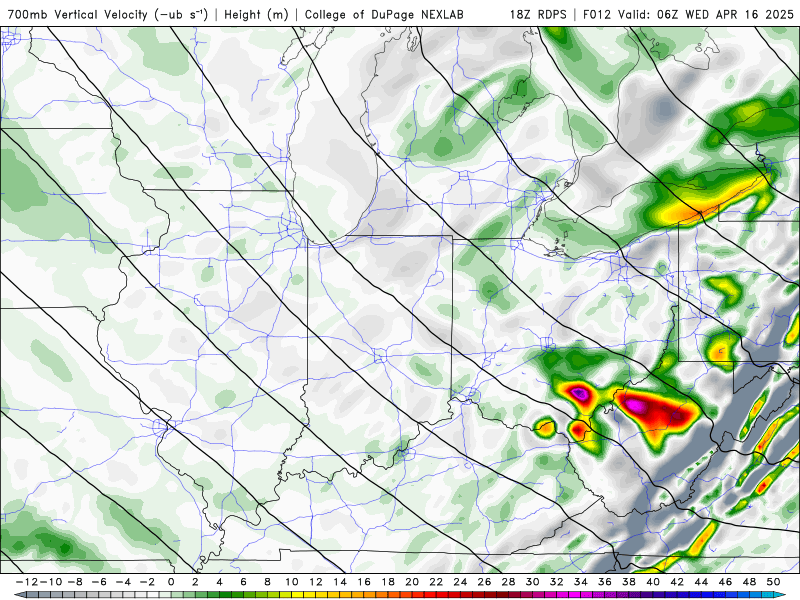This screenshot has height=600, width=800.
Task: Click the '28' color scale label
Action: [x=509, y=582]
